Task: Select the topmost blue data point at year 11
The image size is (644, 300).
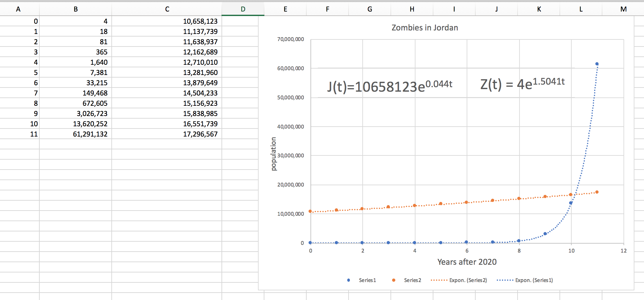Action: click(x=597, y=64)
